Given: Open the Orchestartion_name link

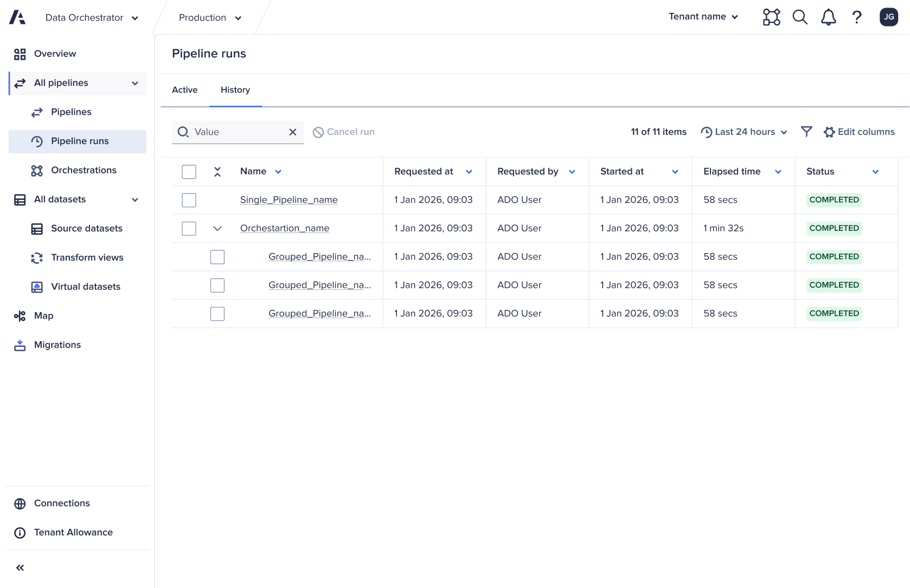Looking at the screenshot, I should pos(285,229).
